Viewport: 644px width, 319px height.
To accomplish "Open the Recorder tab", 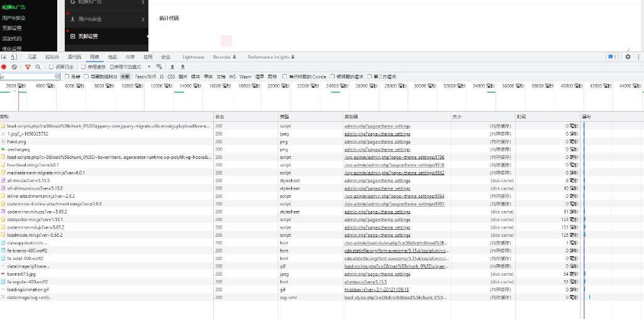I will point(225,57).
